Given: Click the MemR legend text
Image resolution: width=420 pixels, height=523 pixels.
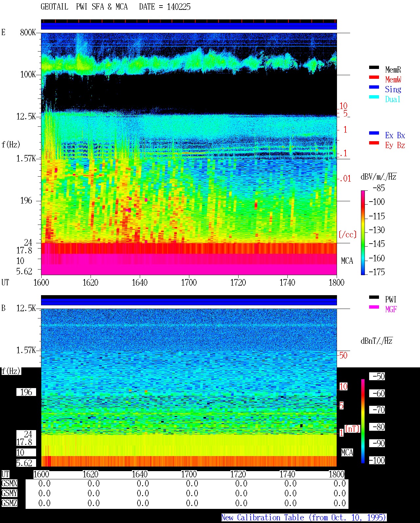Looking at the screenshot, I should click(393, 70).
